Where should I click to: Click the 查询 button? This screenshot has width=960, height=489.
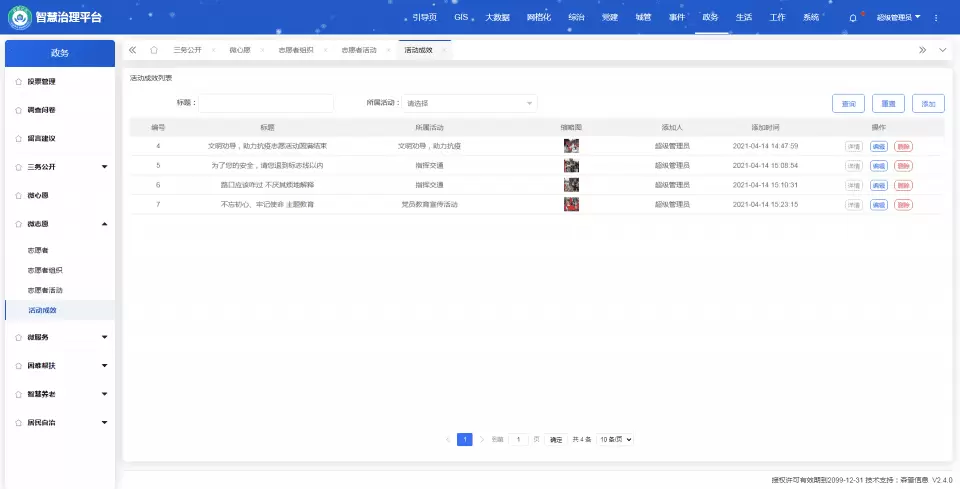(848, 103)
